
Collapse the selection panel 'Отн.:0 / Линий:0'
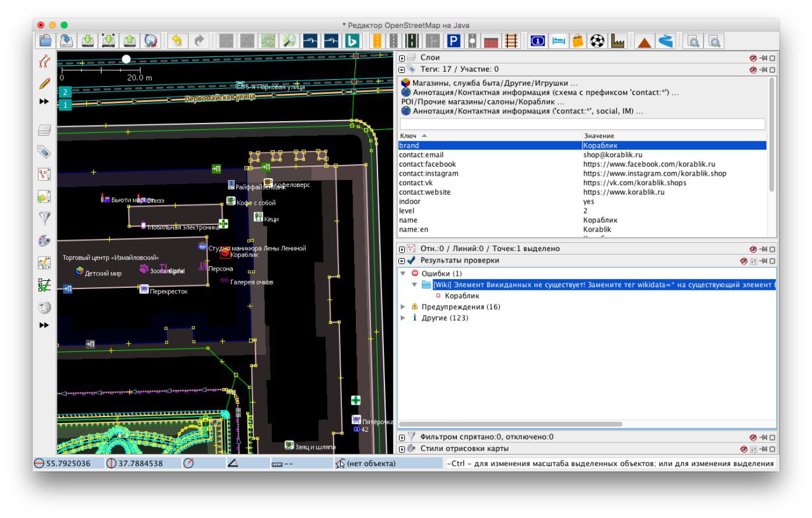(402, 249)
